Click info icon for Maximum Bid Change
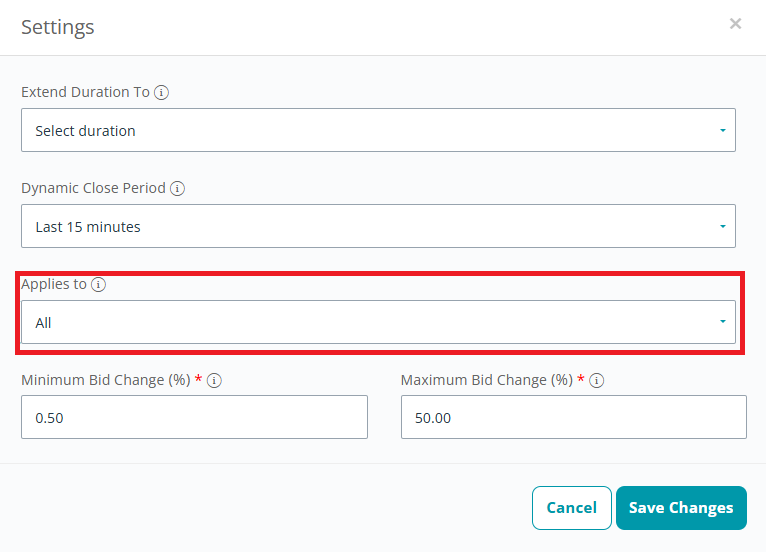 click(x=596, y=381)
